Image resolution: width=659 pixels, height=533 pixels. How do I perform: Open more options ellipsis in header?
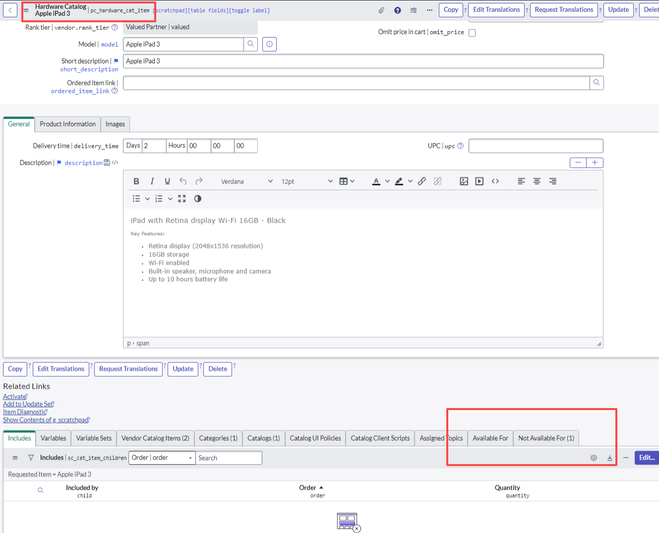tap(429, 10)
